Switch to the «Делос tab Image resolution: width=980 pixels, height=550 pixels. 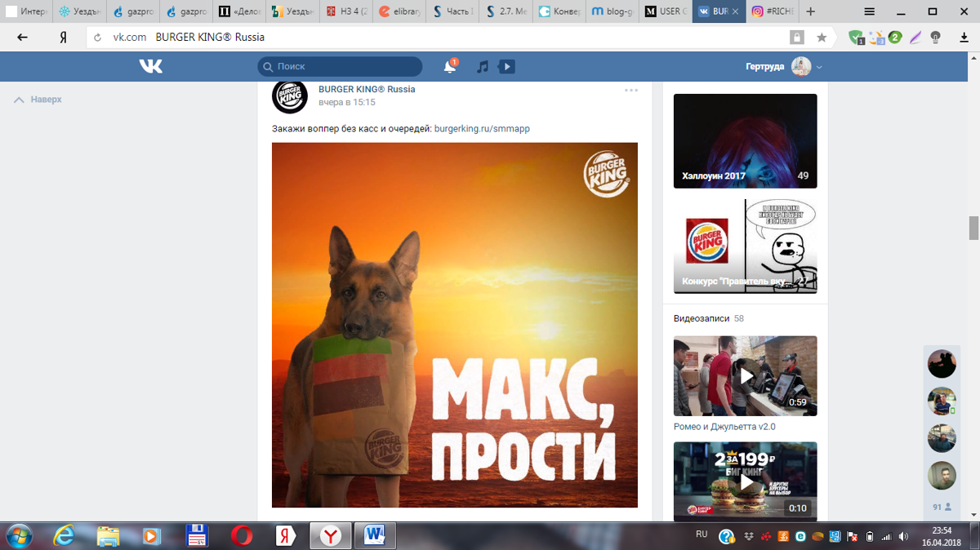click(240, 12)
